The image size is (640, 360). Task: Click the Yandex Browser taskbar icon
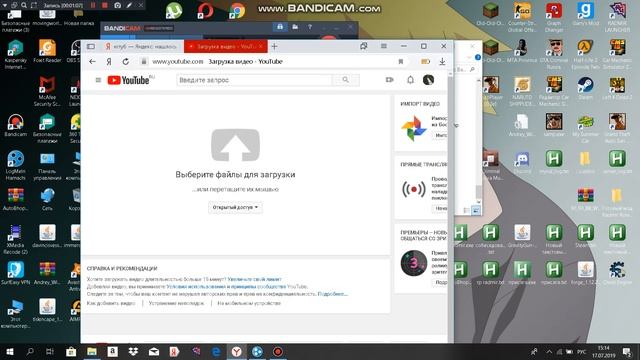(x=237, y=351)
